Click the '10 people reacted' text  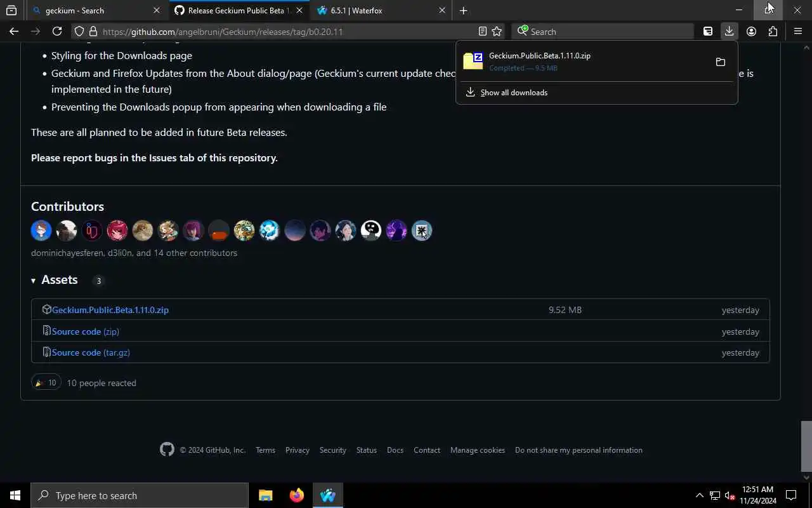click(101, 383)
